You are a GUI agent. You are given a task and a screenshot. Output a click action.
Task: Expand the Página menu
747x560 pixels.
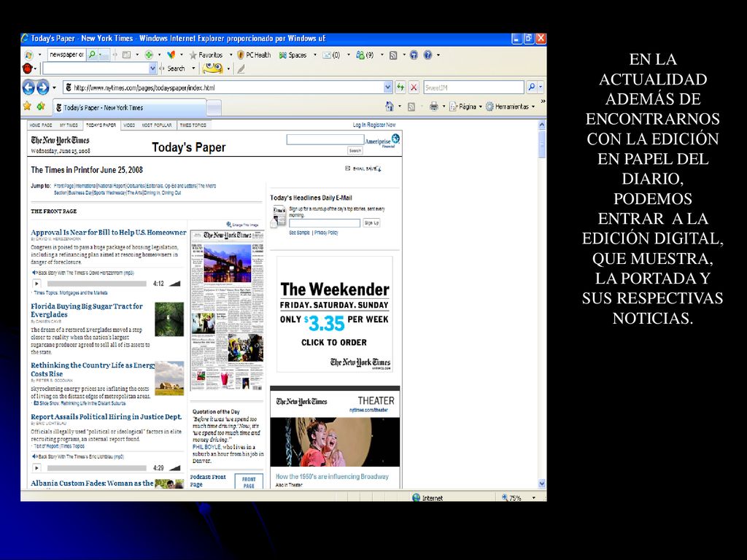point(466,106)
